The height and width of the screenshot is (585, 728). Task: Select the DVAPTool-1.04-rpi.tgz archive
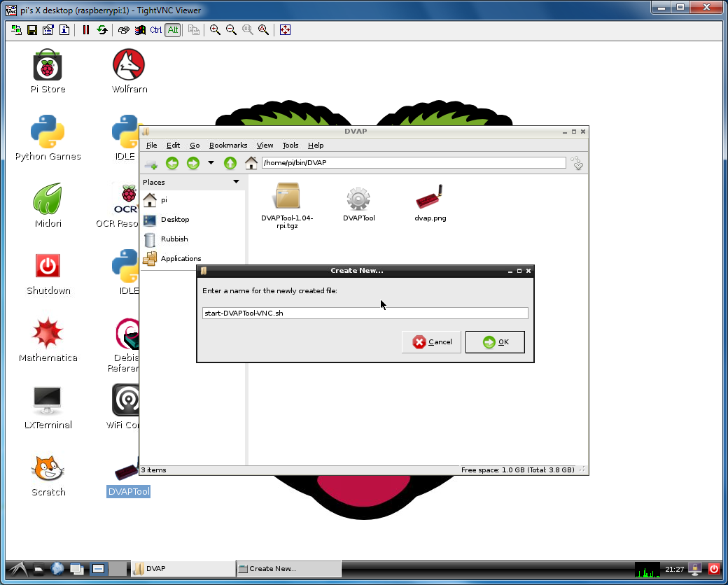[287, 206]
